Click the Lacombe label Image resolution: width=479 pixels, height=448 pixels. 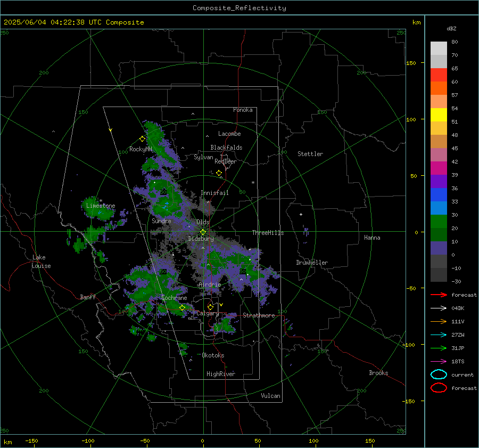coord(229,134)
